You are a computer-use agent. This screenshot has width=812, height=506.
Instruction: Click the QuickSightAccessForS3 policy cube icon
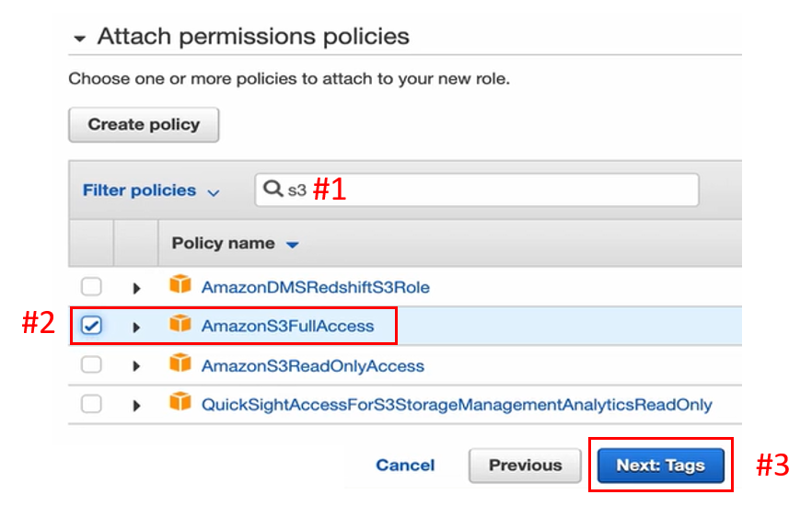coord(180,404)
